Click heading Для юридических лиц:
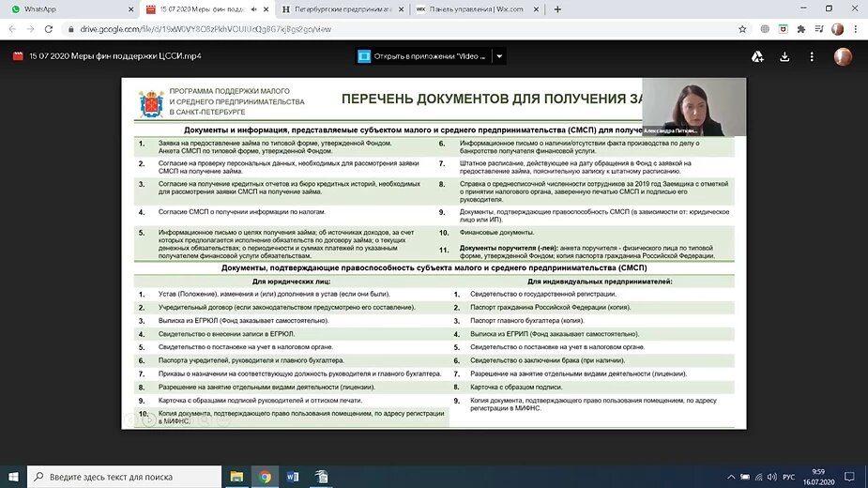 click(x=291, y=282)
